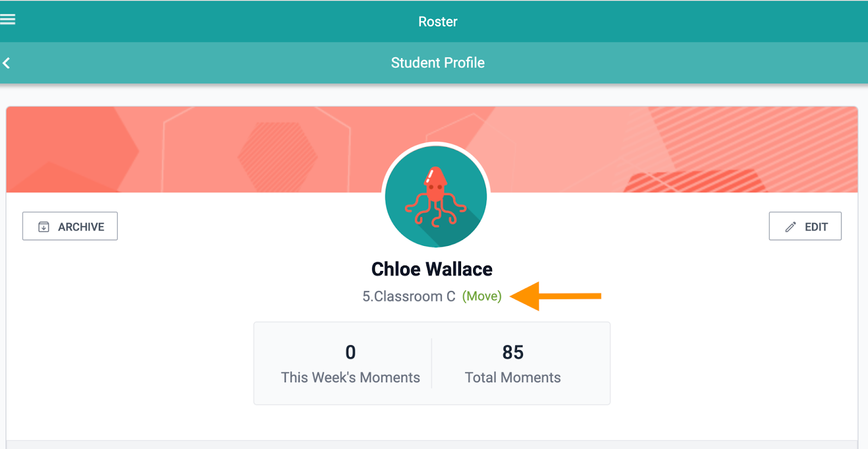
Task: Click the hatched hexagon in the banner
Action: pos(277,156)
